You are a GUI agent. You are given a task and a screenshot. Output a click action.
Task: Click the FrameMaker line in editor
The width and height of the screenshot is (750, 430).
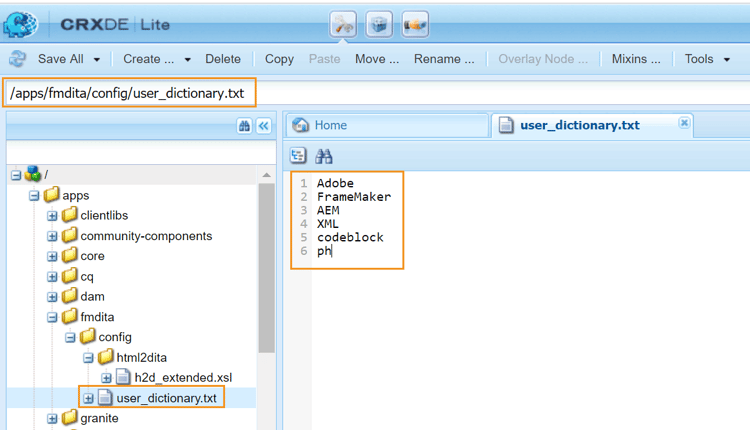pos(354,197)
